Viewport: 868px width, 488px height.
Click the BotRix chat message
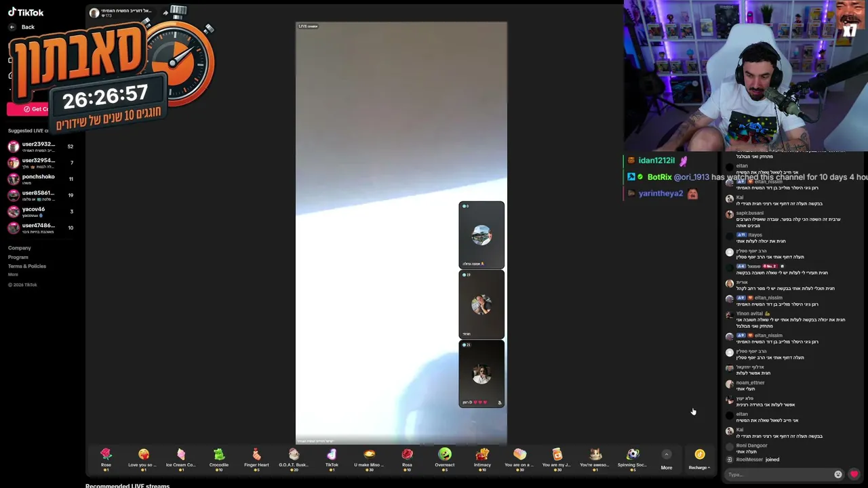[x=746, y=177]
